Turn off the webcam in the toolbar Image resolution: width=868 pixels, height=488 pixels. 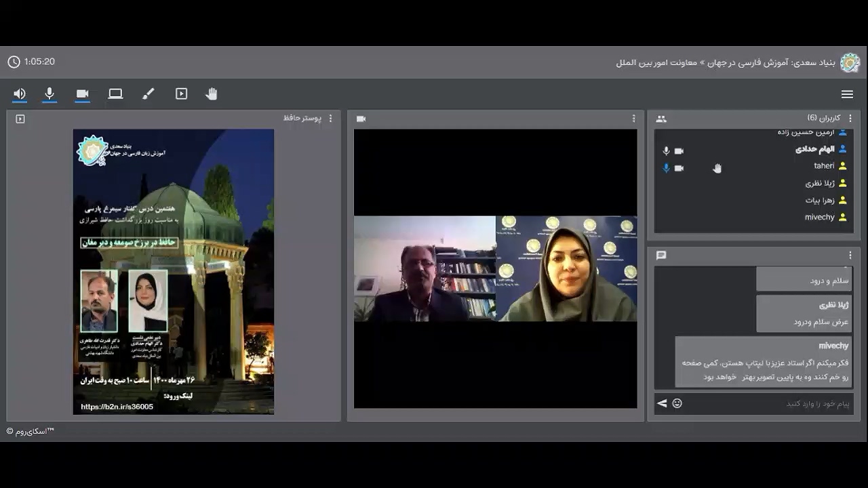(83, 94)
